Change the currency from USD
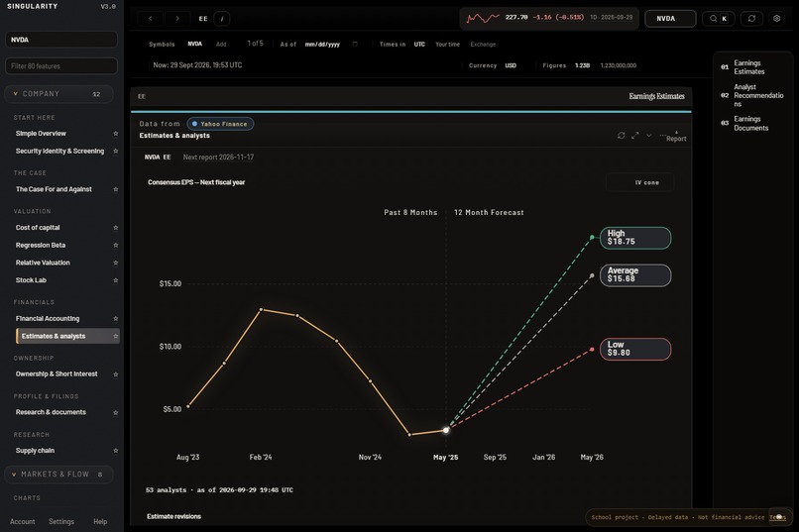This screenshot has height=532, width=799. [511, 65]
